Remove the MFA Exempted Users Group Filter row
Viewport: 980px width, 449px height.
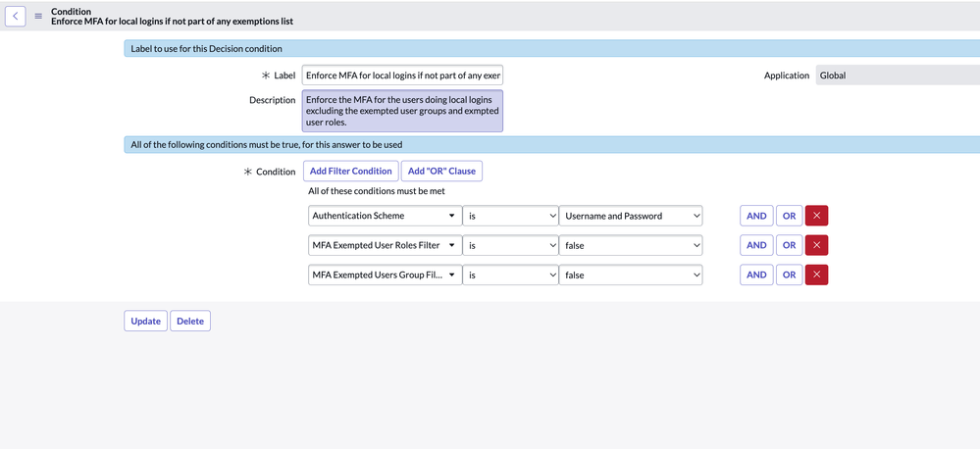816,274
